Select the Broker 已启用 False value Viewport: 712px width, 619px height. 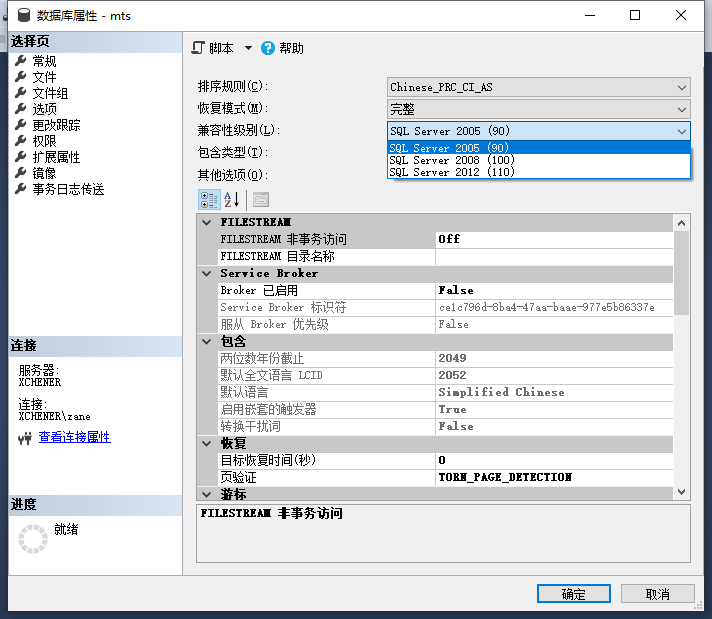point(554,290)
